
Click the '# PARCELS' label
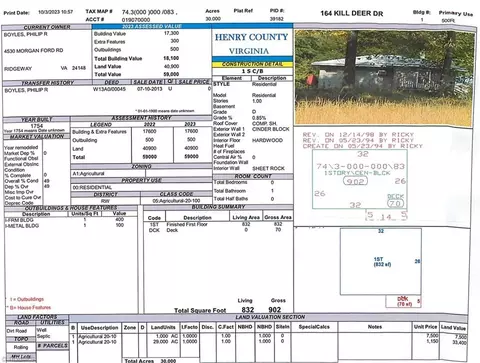(x=52, y=346)
